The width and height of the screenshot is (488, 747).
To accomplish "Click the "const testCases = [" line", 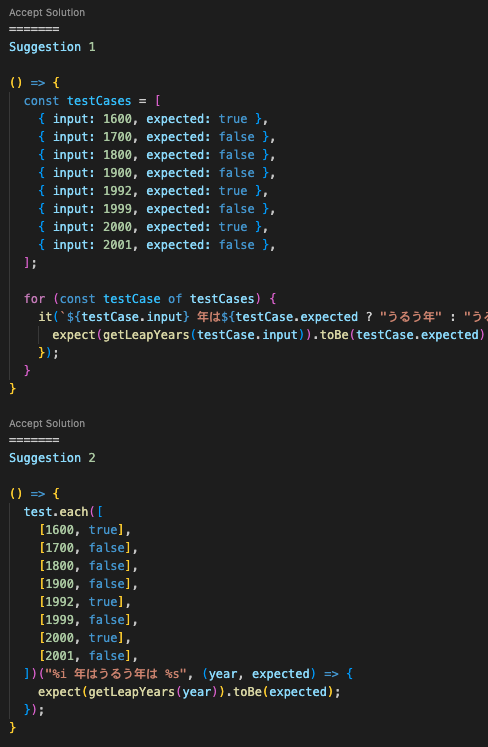I will click(x=92, y=101).
